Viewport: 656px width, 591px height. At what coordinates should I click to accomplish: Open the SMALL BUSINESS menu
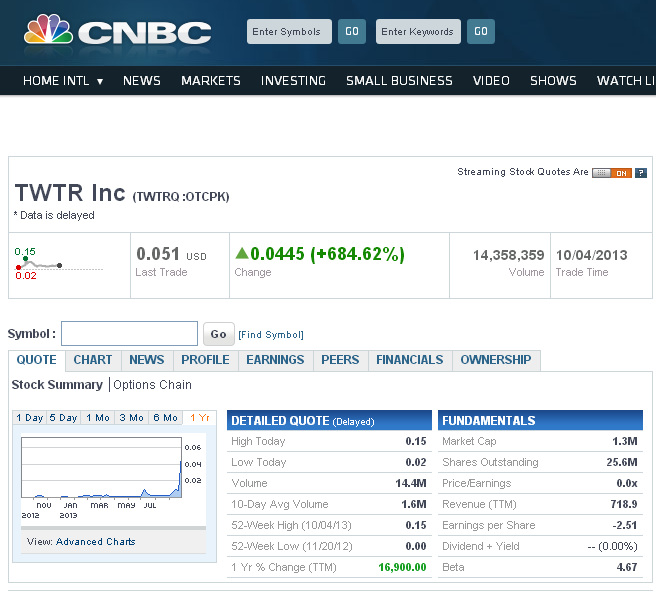(x=399, y=81)
